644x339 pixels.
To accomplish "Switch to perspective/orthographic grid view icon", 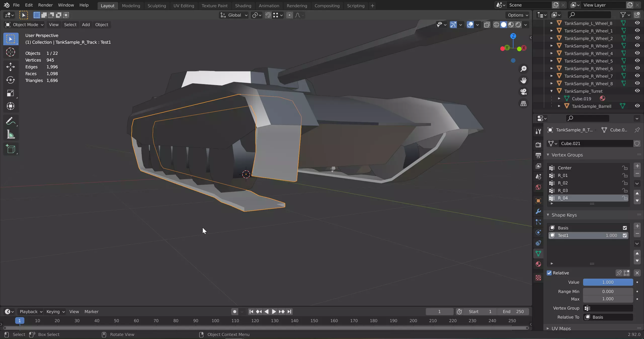I will 524,103.
